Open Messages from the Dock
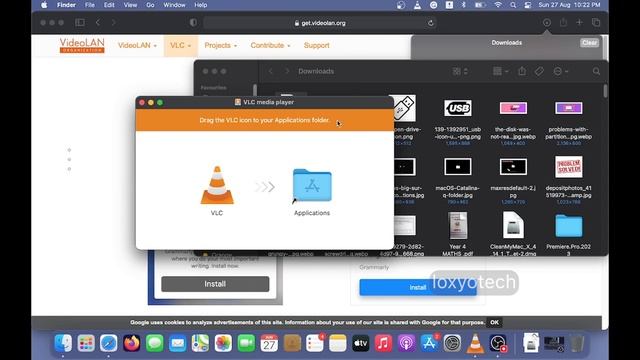The width and height of the screenshot is (640, 360). tap(154, 343)
